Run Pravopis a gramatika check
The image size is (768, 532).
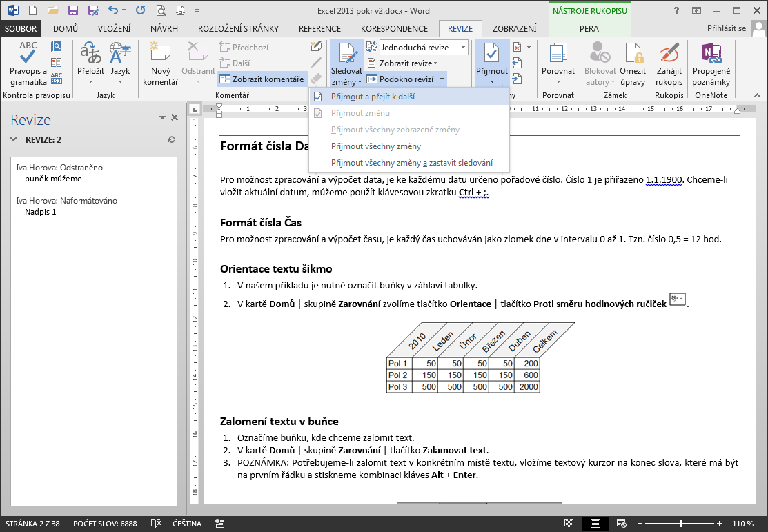click(x=28, y=64)
